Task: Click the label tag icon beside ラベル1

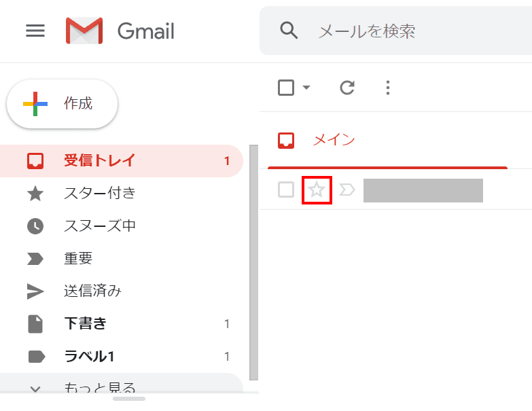Action: click(x=36, y=357)
